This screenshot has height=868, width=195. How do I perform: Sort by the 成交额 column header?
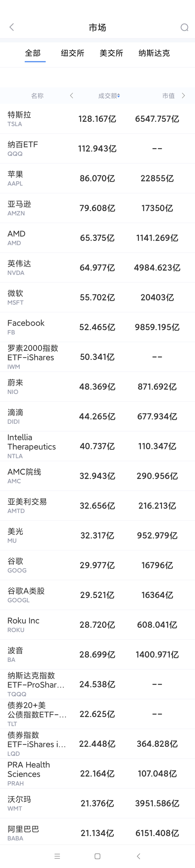[109, 96]
